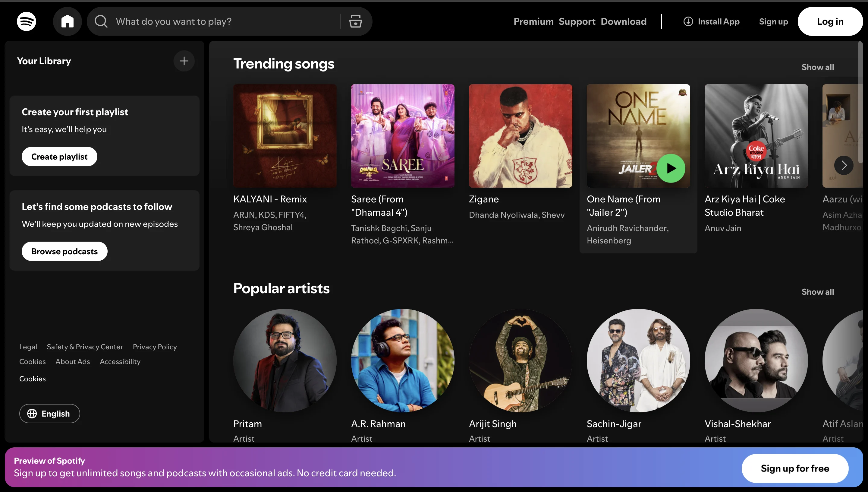
Task: Click Accessibility footer link
Action: coord(120,362)
